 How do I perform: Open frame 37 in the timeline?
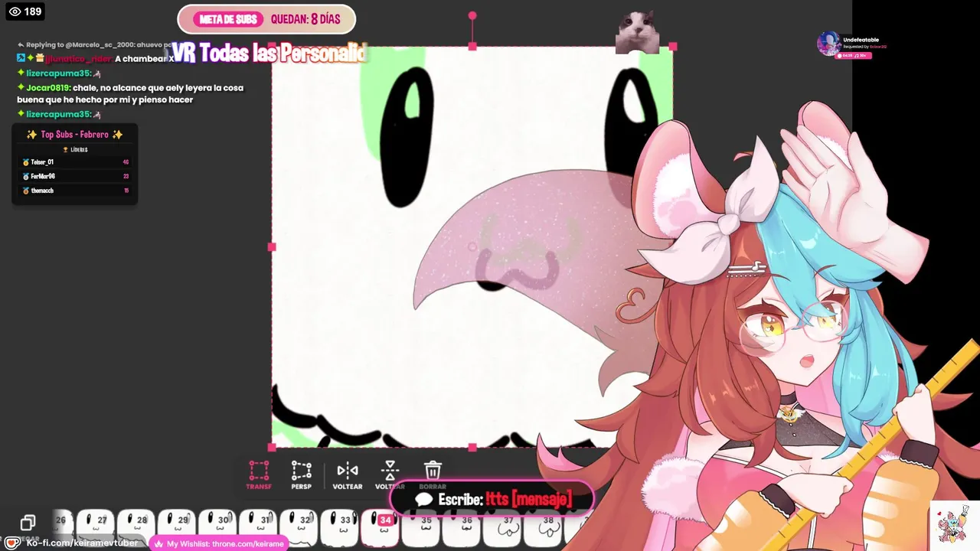click(x=501, y=527)
